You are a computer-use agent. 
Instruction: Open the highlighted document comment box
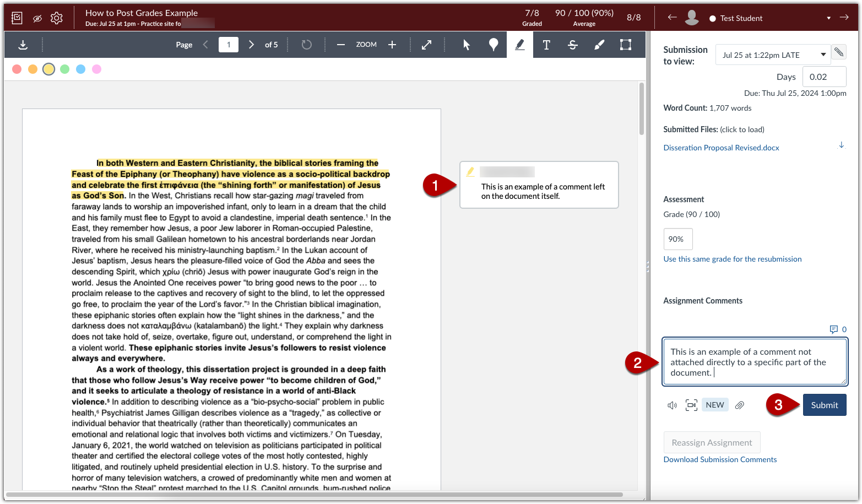[x=539, y=185]
